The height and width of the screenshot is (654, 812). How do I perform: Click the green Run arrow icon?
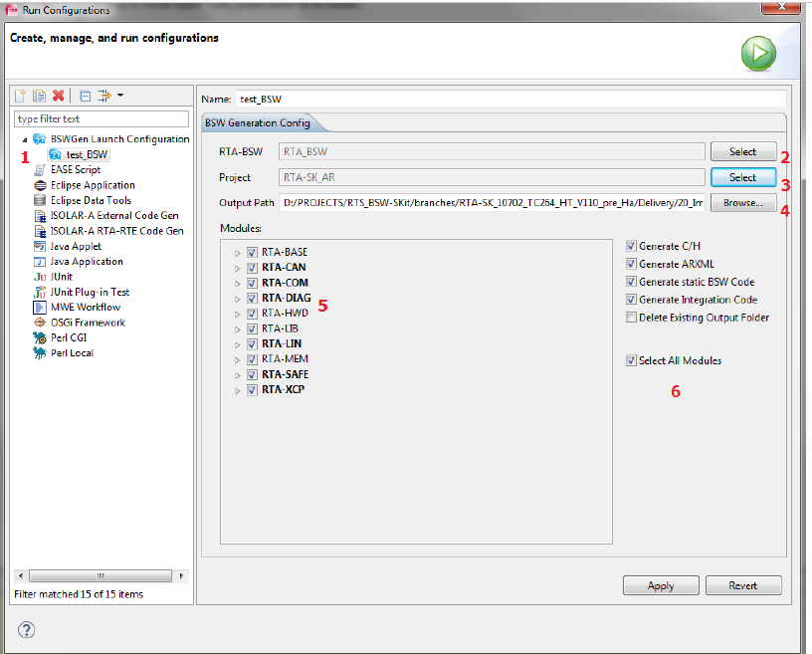[x=757, y=53]
